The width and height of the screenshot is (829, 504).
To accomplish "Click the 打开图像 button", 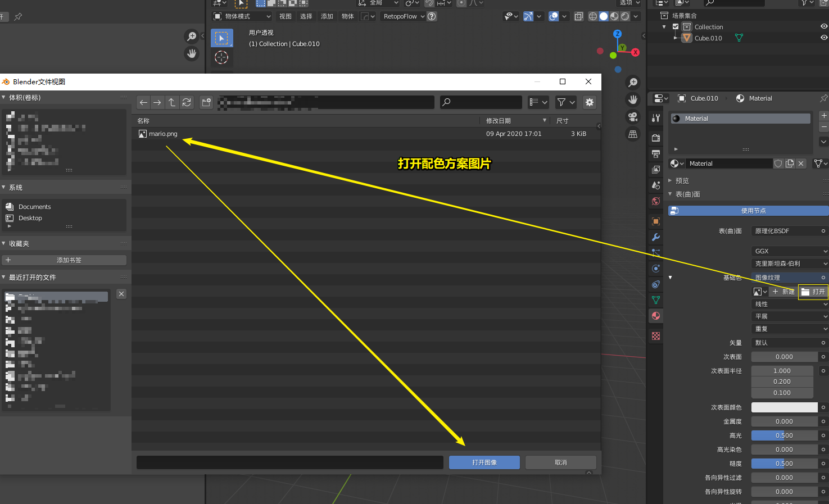I will click(484, 462).
